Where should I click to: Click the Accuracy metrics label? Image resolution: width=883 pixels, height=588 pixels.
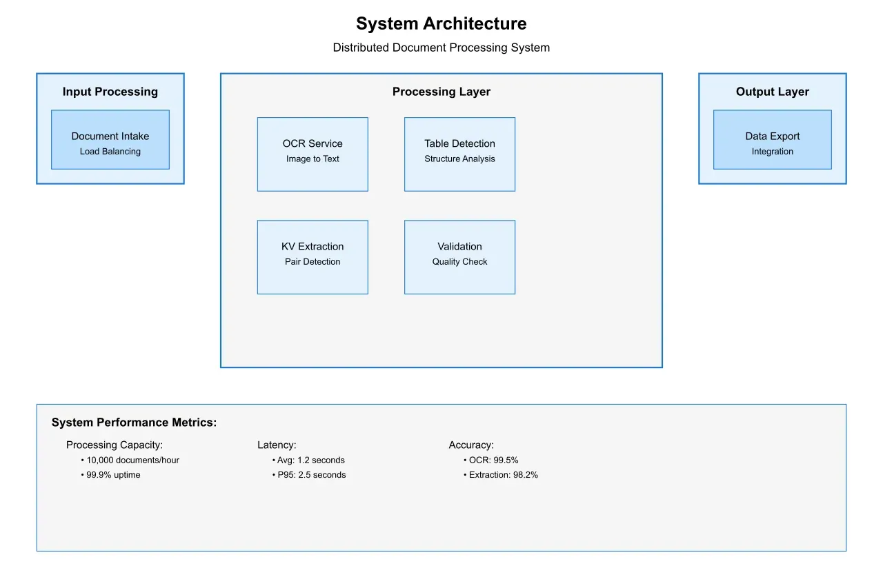click(x=471, y=445)
